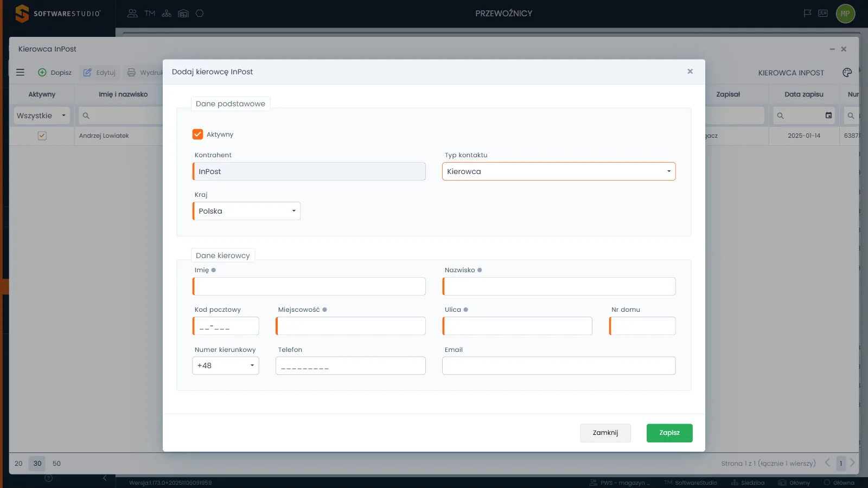868x488 pixels.
Task: Open the Wszystkie filter dropdown
Action: (x=42, y=115)
